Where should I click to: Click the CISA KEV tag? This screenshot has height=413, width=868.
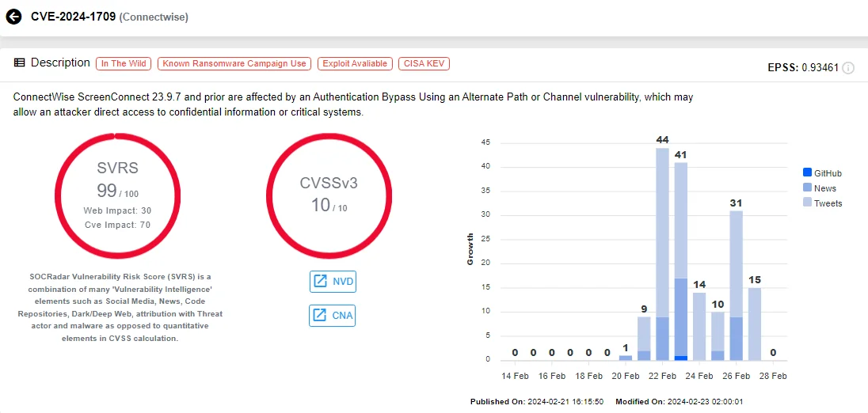point(424,63)
